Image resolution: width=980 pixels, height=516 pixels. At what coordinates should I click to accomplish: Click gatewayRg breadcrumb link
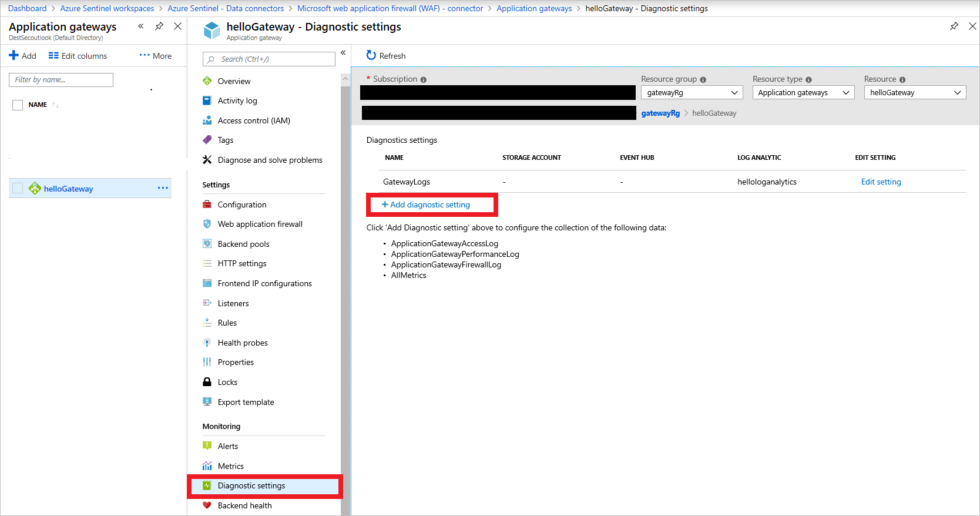660,113
